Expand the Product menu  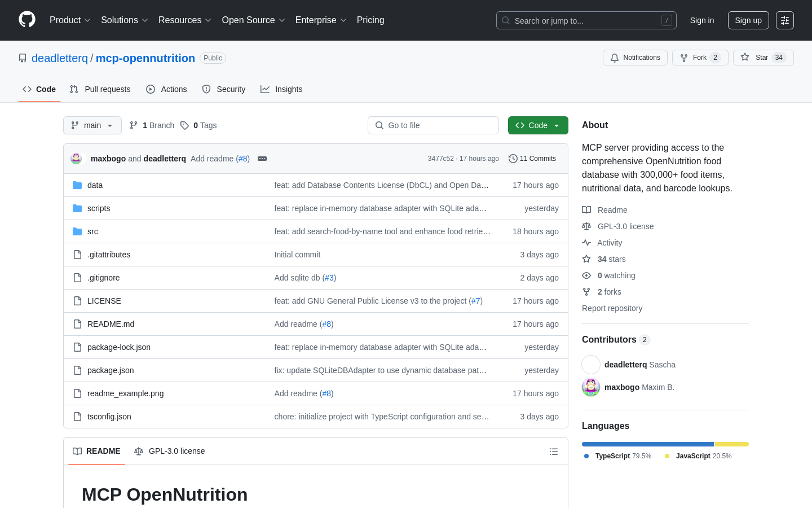(70, 20)
